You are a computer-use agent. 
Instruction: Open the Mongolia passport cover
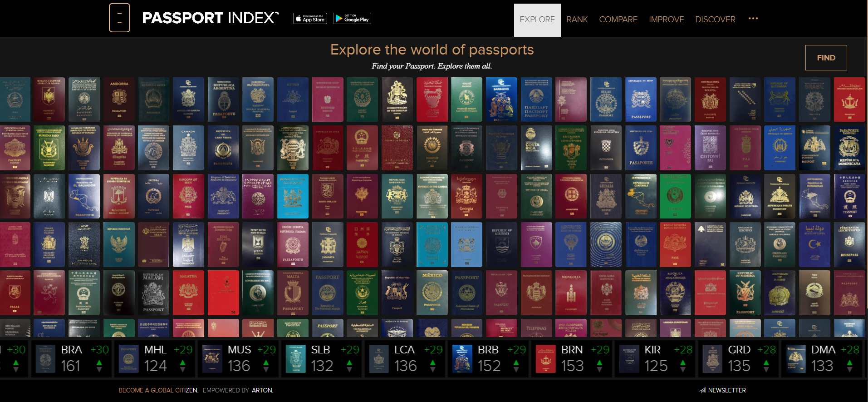(571, 293)
